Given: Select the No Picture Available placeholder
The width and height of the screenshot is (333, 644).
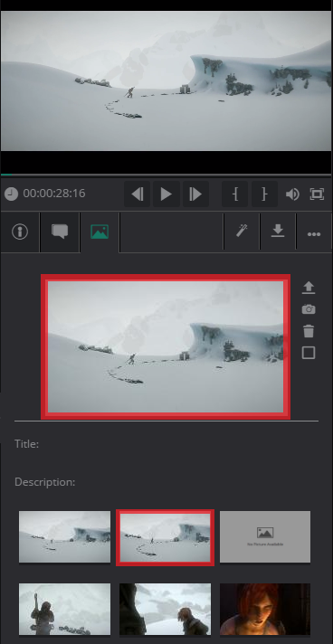Looking at the screenshot, I should point(265,536).
